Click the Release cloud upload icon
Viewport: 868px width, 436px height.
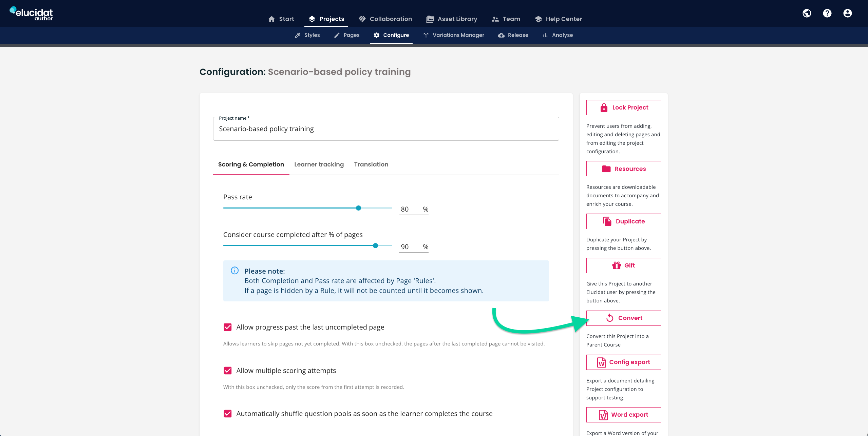[x=501, y=35]
